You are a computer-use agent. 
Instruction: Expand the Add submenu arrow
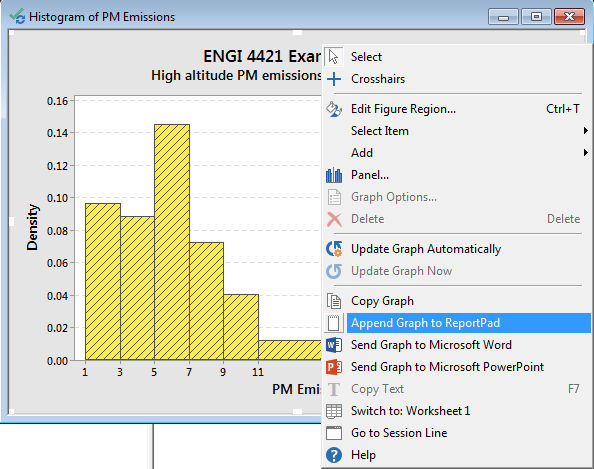point(586,153)
